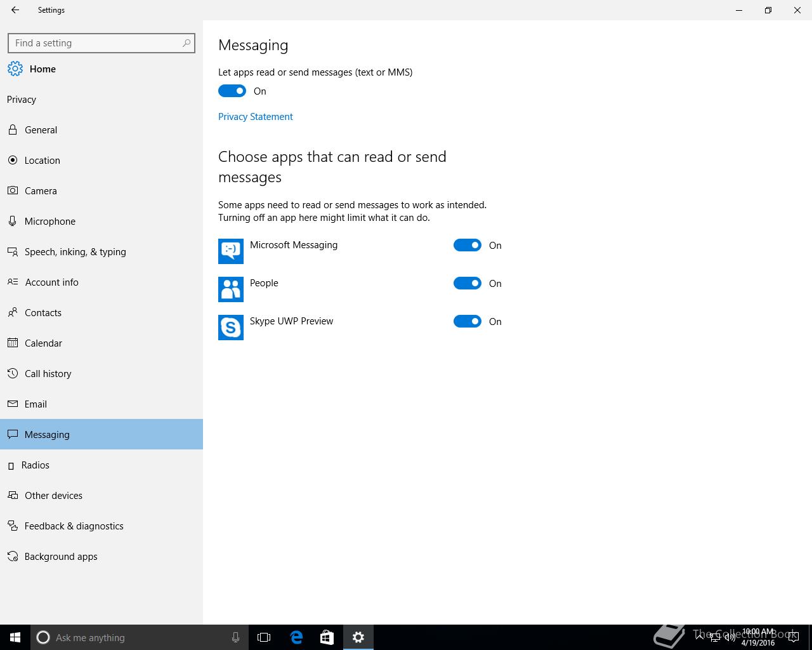Click the Microsoft Messaging app name
Image resolution: width=812 pixels, height=650 pixels.
294,245
